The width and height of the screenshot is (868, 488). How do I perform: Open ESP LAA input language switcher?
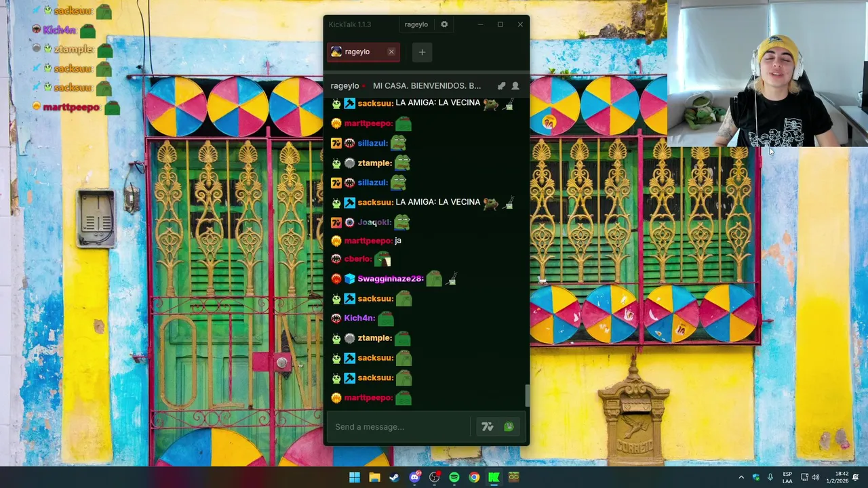787,477
